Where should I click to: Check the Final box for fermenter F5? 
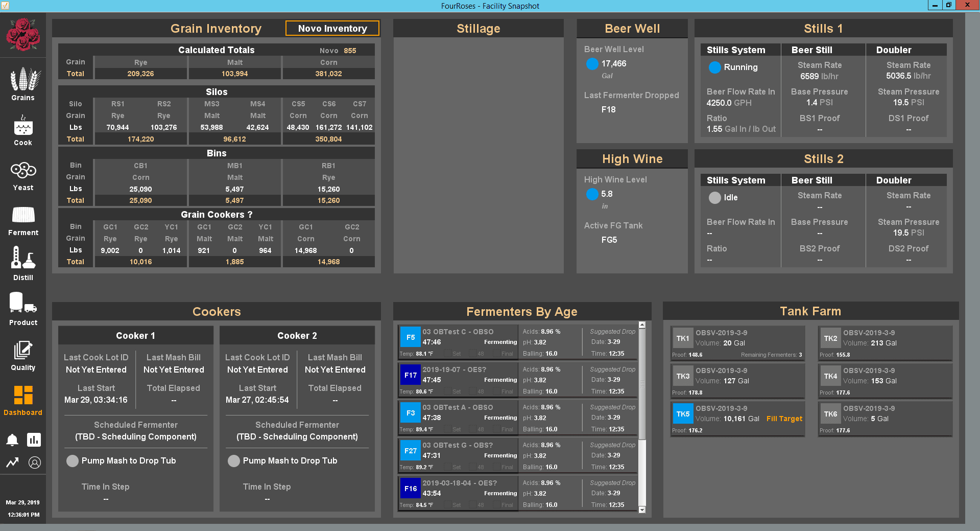pyautogui.click(x=497, y=354)
